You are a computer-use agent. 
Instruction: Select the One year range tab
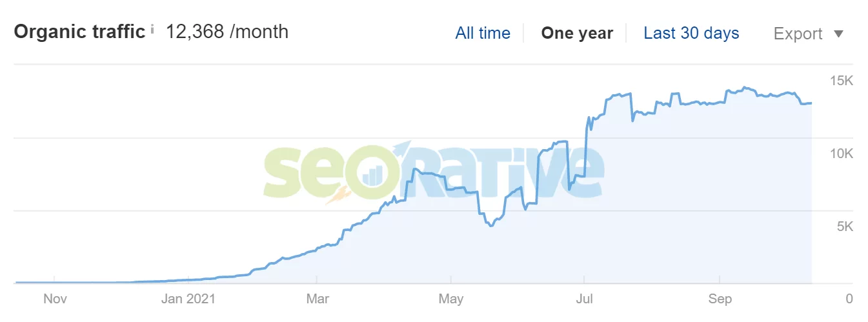pos(577,34)
